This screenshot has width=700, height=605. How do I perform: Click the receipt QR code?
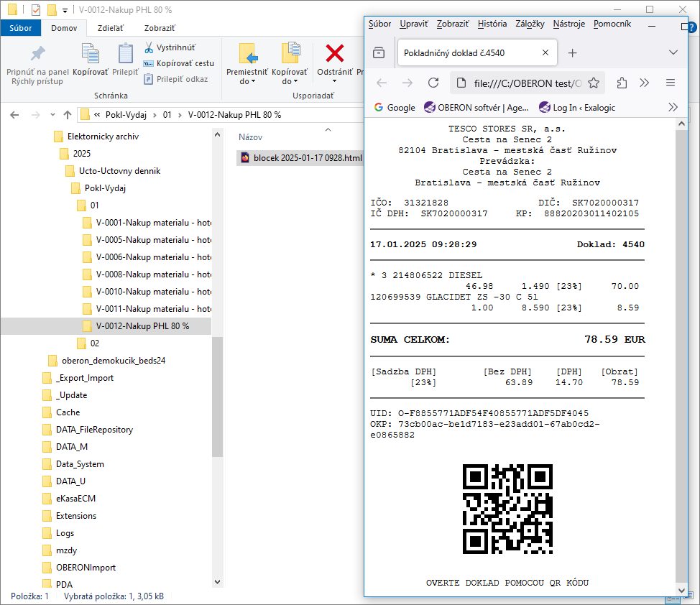[x=507, y=509]
